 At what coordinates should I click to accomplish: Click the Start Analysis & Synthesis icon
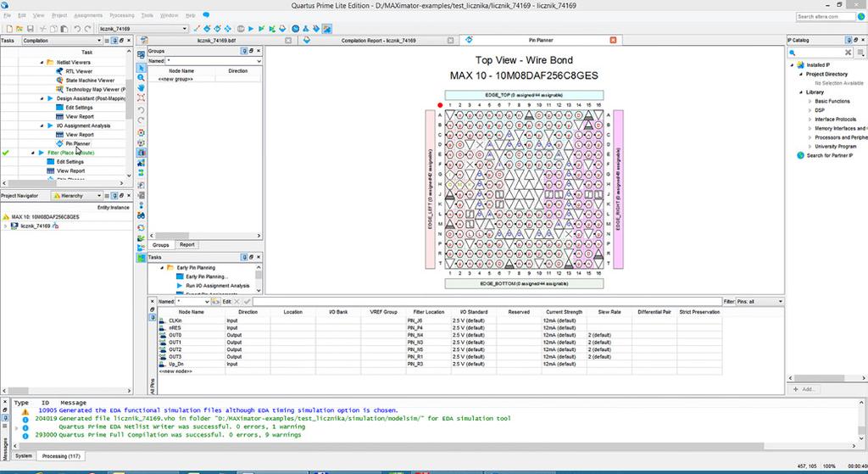(261, 29)
